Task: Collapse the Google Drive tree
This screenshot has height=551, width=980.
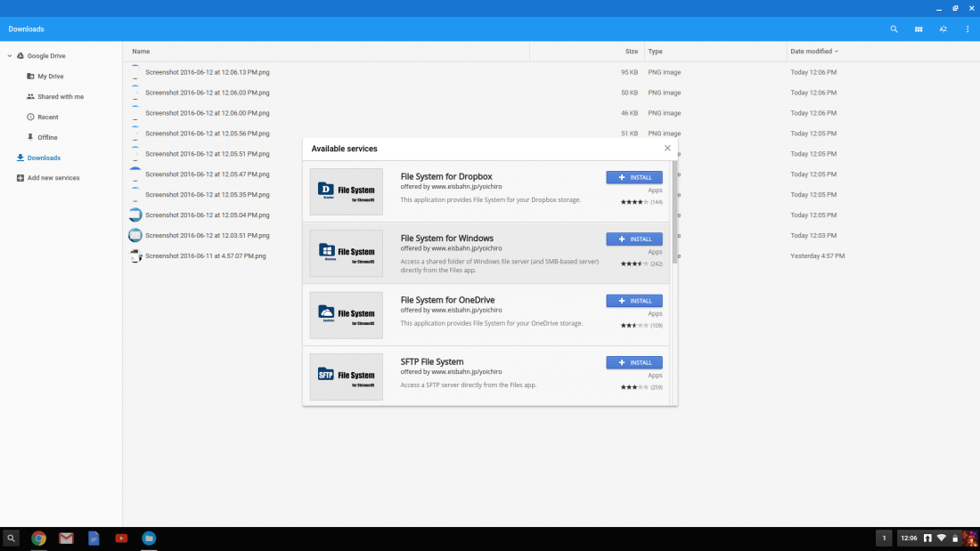Action: pos(10,56)
